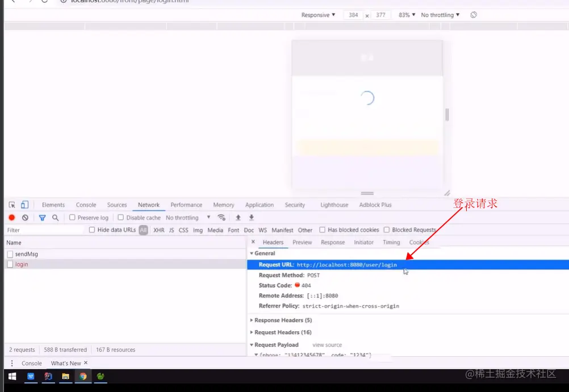Open the Windows Start menu
This screenshot has width=569, height=392.
point(12,377)
